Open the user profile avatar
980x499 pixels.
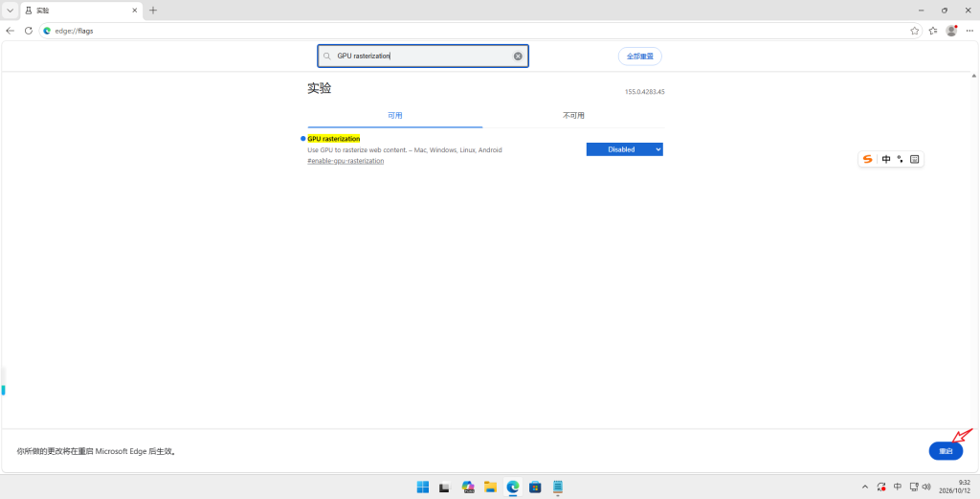[951, 31]
